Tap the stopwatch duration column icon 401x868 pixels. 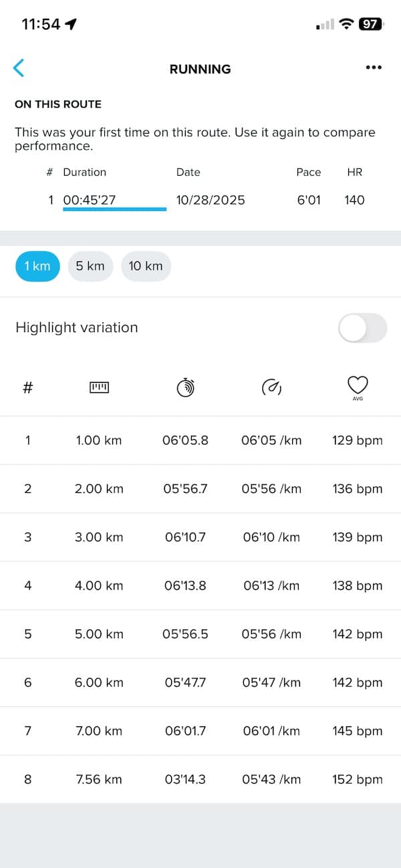click(185, 388)
